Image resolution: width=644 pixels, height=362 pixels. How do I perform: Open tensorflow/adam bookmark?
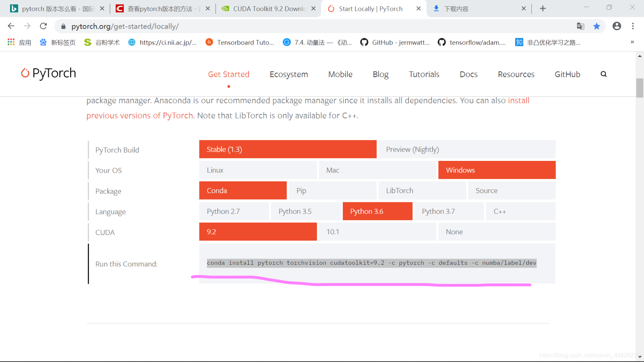pyautogui.click(x=471, y=42)
